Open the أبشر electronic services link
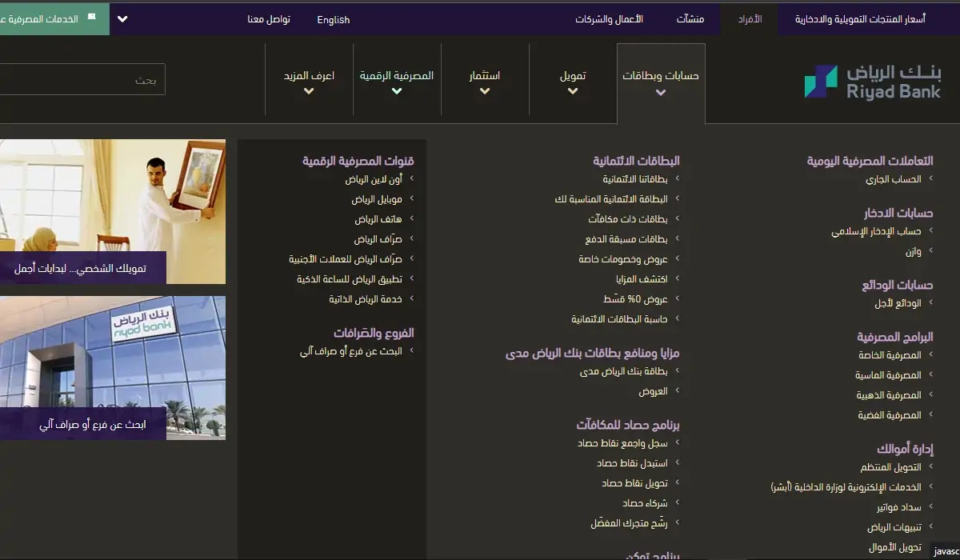Viewport: 960px width, 560px height. coord(846,487)
